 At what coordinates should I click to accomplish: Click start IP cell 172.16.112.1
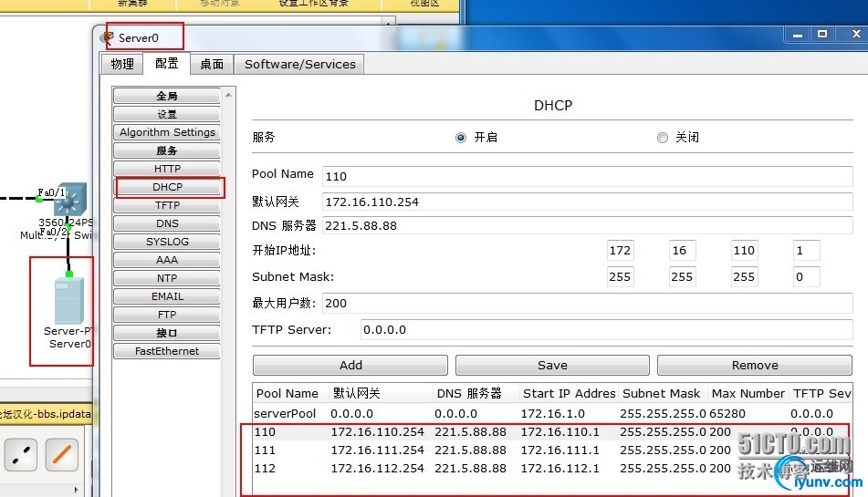(559, 468)
